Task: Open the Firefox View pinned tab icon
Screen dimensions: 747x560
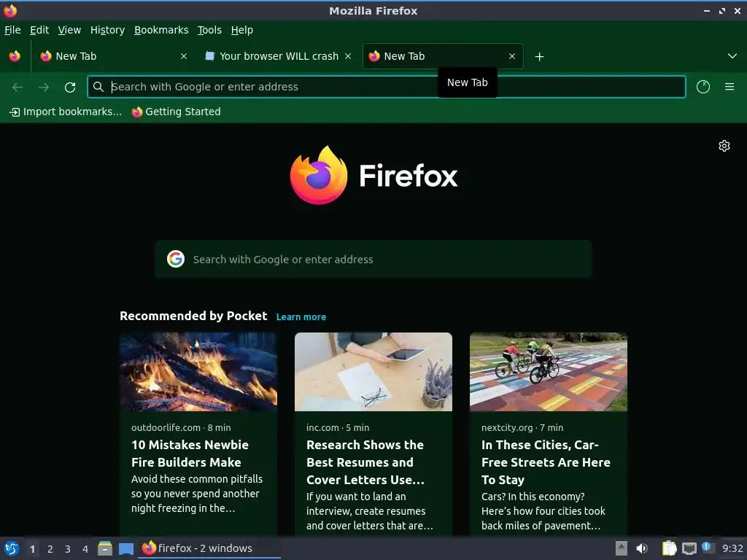Action: [15, 56]
